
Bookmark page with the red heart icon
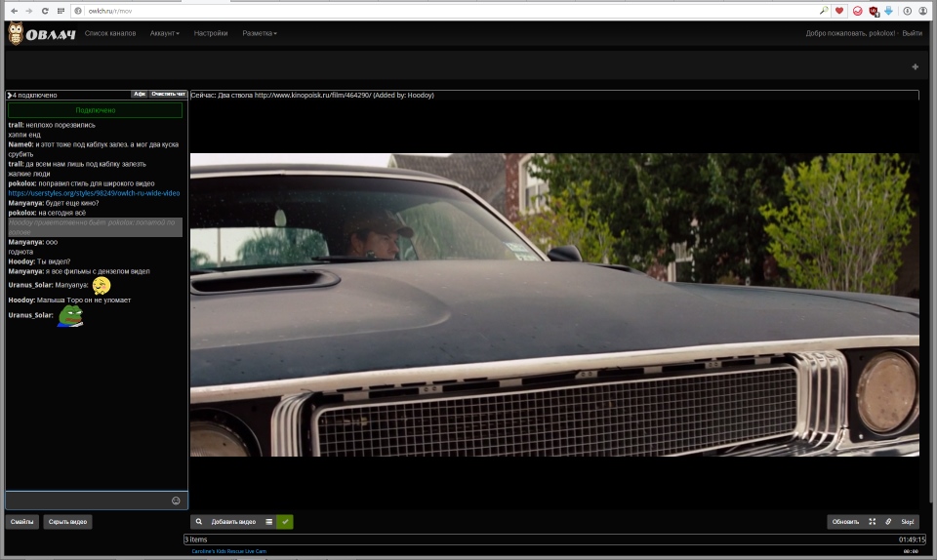[x=839, y=11]
